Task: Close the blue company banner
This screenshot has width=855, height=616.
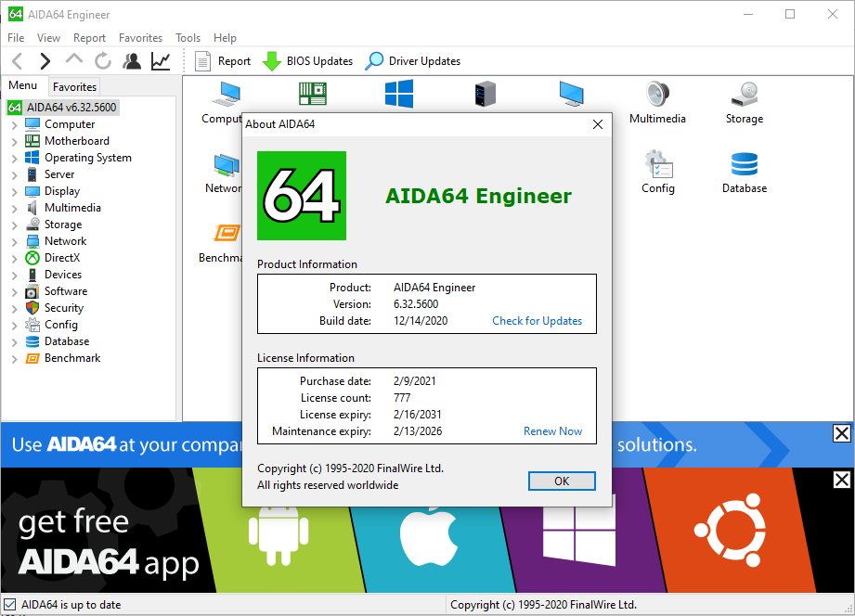Action: 842,433
